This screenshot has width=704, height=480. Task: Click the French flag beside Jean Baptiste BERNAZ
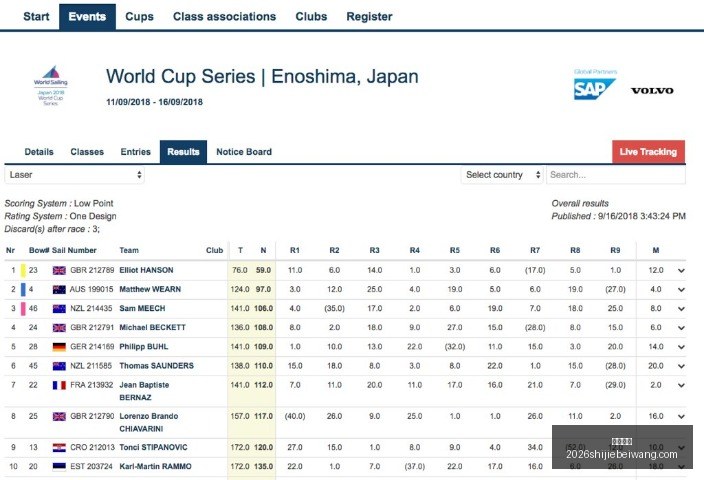[59, 385]
